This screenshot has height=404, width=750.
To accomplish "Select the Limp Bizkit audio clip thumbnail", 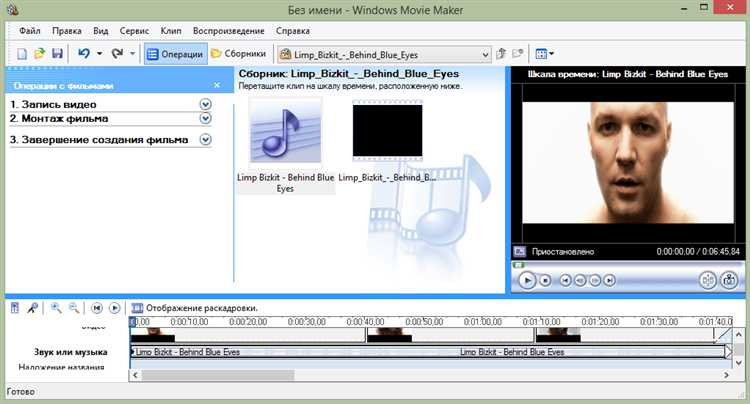I will (285, 131).
